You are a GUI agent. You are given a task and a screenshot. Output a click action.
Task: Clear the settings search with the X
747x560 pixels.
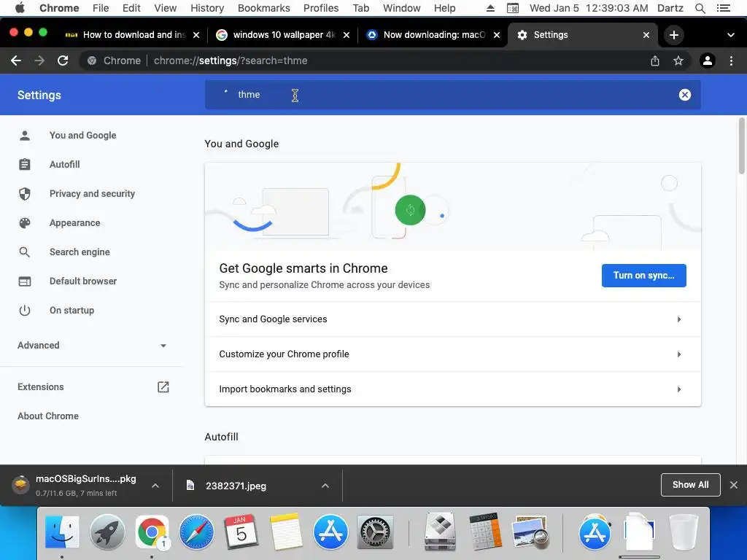point(684,95)
